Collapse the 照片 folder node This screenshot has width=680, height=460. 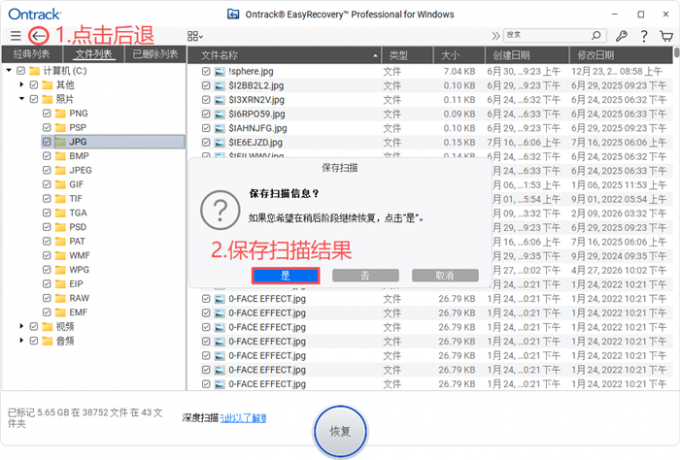[21, 99]
